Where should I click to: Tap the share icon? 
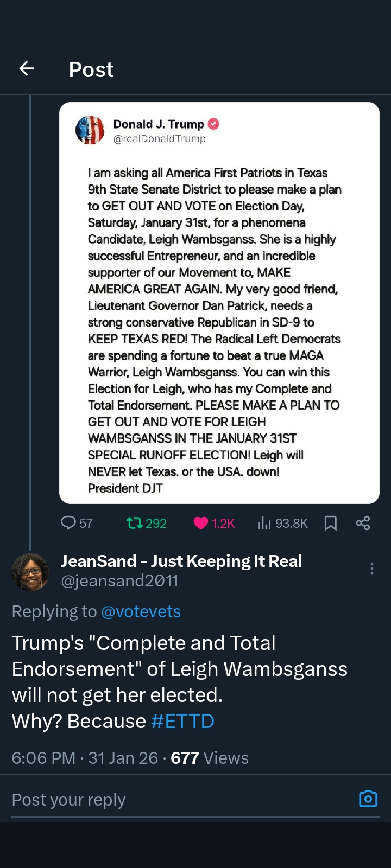[363, 523]
